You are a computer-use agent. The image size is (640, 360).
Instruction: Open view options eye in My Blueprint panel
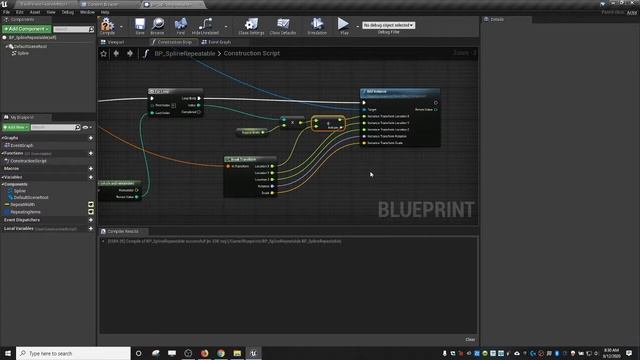(85, 127)
